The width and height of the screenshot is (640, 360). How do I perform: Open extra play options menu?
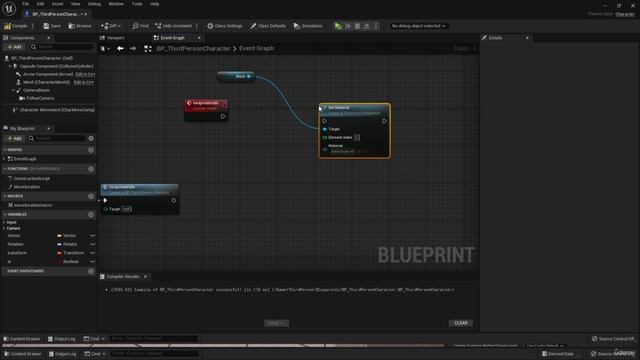coord(376,26)
